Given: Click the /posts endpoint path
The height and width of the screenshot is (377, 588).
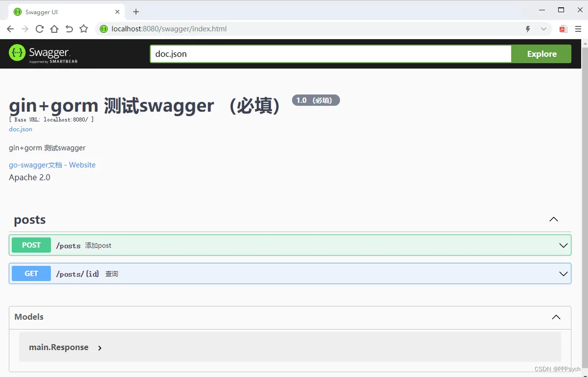Looking at the screenshot, I should pos(68,246).
